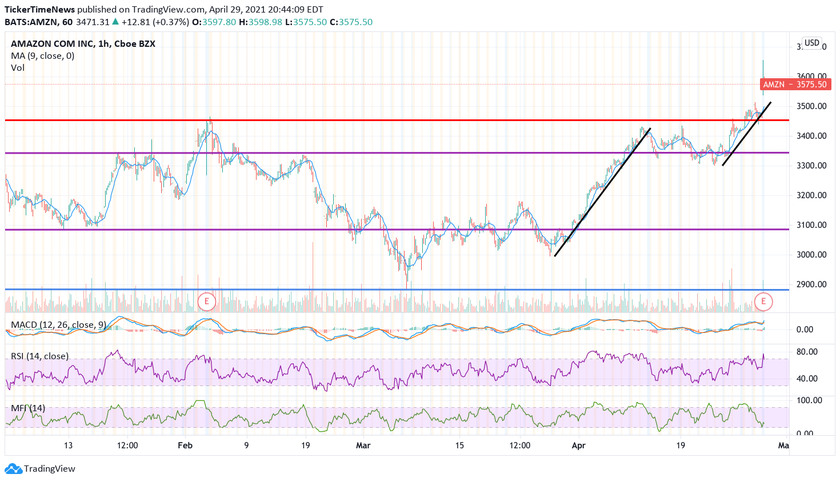Click the TickerTimeNews author name
This screenshot has height=482, width=840.
(x=40, y=10)
